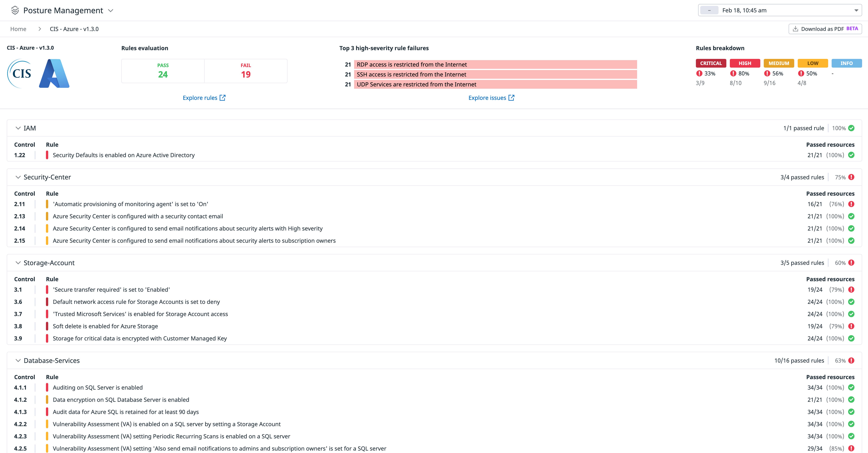This screenshot has width=868, height=453.
Task: Click the external link icon beside Explore rules
Action: (222, 97)
